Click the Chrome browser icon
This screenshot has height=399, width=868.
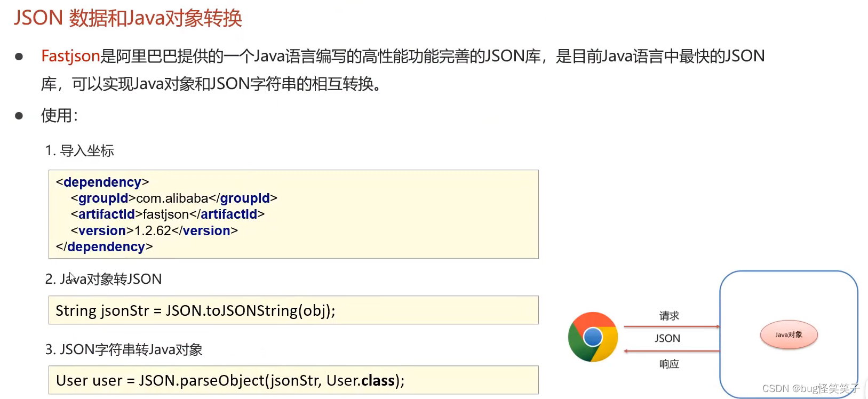593,337
